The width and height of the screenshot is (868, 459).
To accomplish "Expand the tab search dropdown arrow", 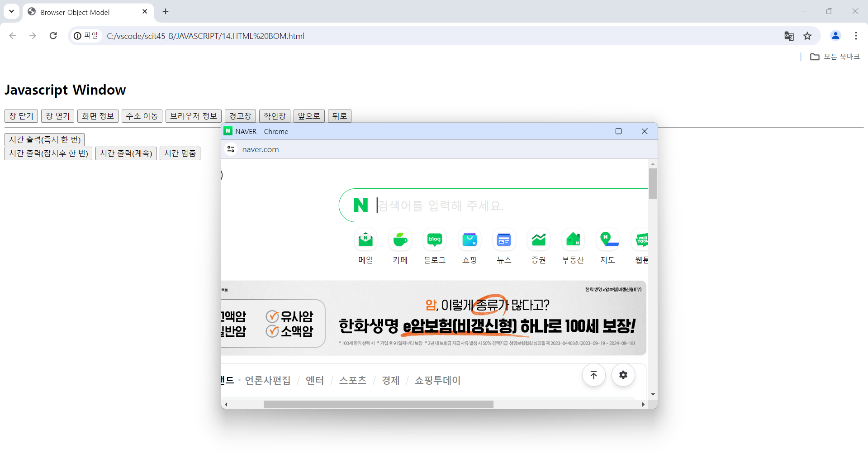I will point(11,11).
